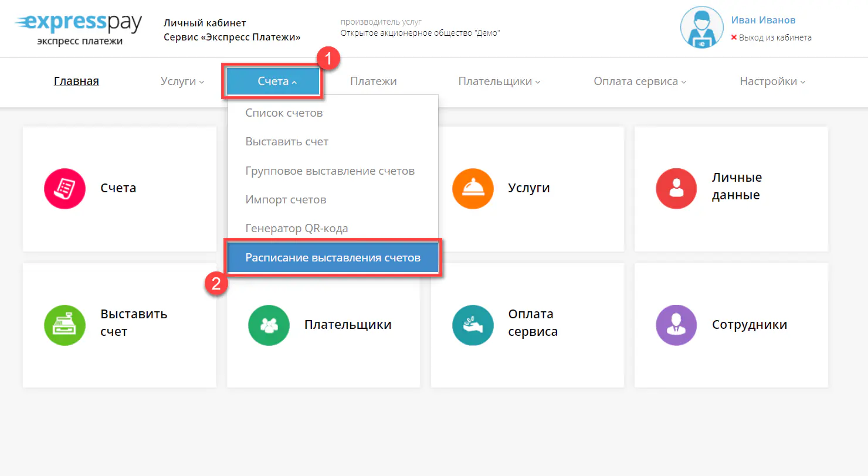This screenshot has width=868, height=476.
Task: Choose Расписание выставления счетов menu item
Action: 333,258
